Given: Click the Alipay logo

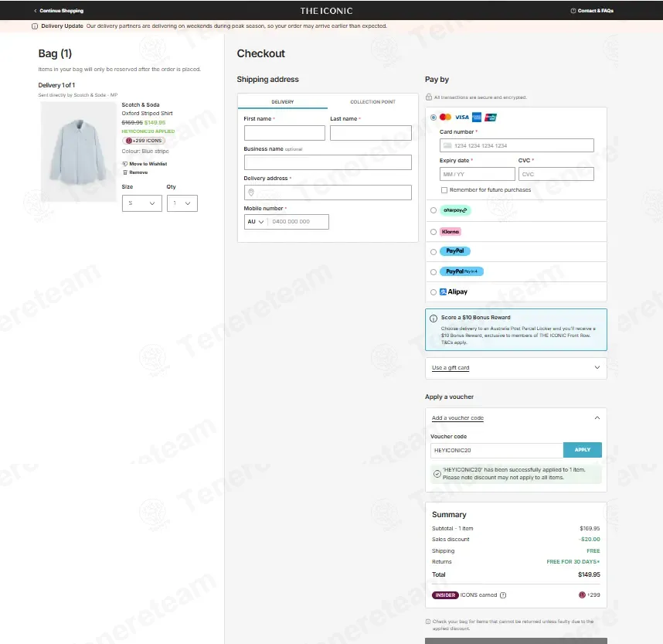Looking at the screenshot, I should [x=454, y=292].
